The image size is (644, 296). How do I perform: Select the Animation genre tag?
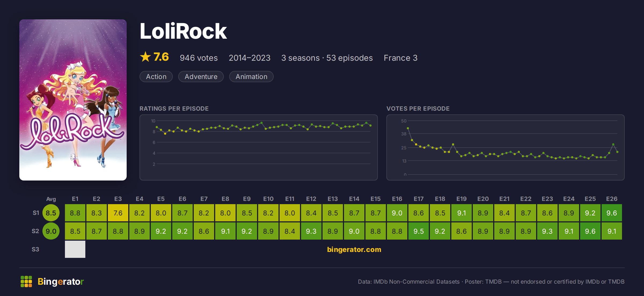click(x=251, y=77)
